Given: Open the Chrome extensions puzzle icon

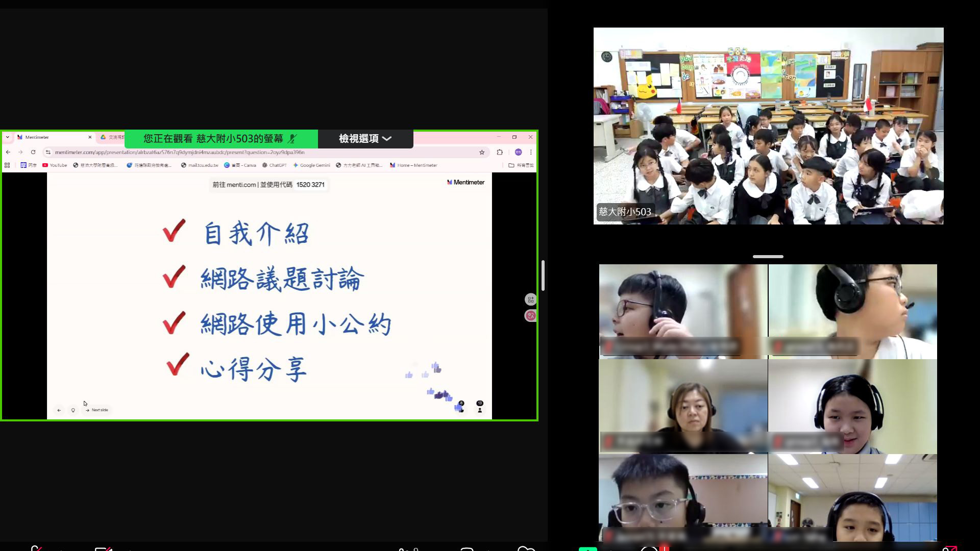Looking at the screenshot, I should click(x=500, y=152).
